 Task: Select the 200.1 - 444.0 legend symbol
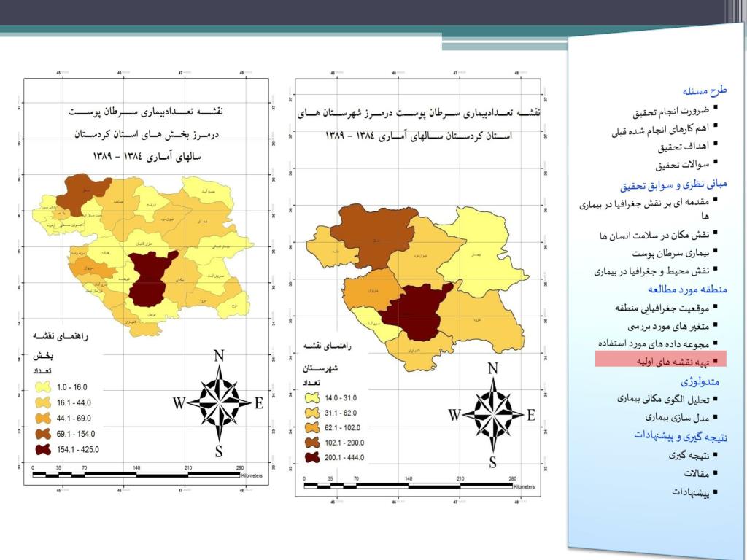pos(314,457)
